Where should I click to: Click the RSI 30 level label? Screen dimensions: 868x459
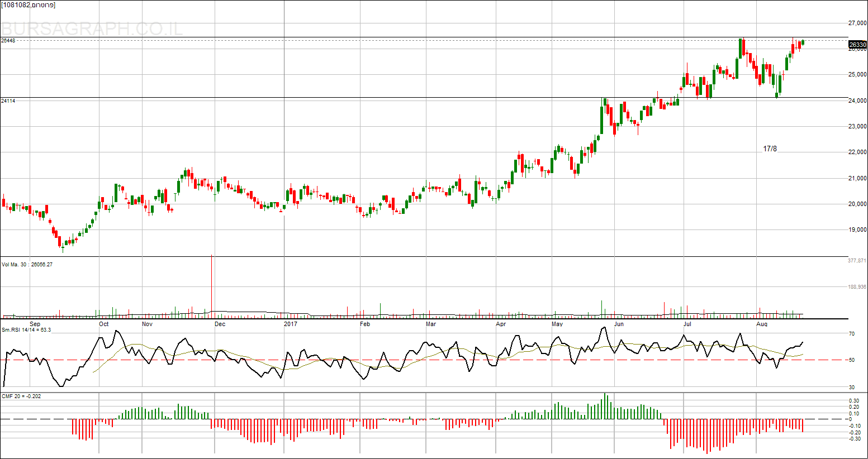tap(852, 387)
